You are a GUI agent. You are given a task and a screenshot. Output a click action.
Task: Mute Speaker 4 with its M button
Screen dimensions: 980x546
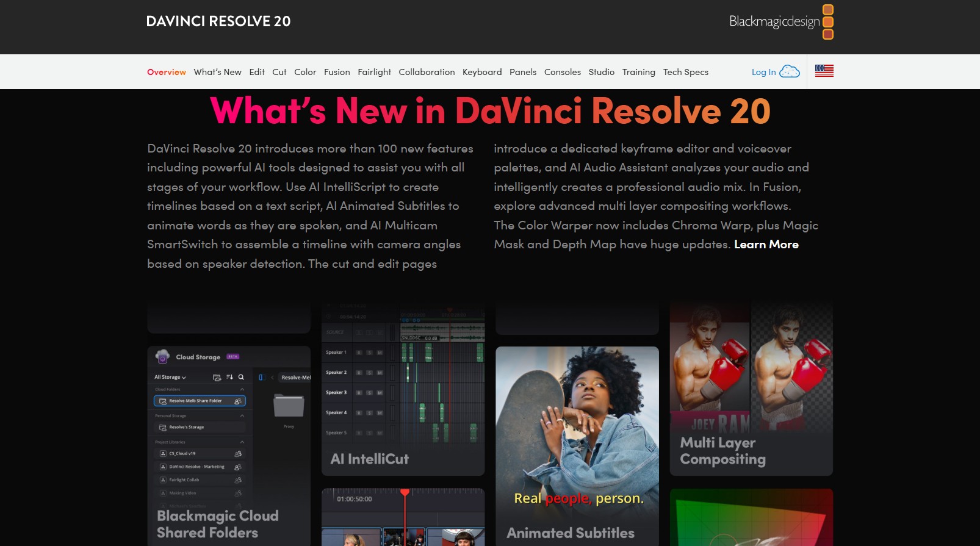point(380,413)
